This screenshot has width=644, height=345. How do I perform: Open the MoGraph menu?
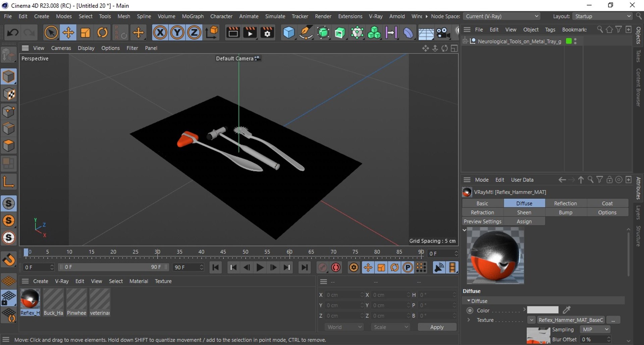coord(193,16)
